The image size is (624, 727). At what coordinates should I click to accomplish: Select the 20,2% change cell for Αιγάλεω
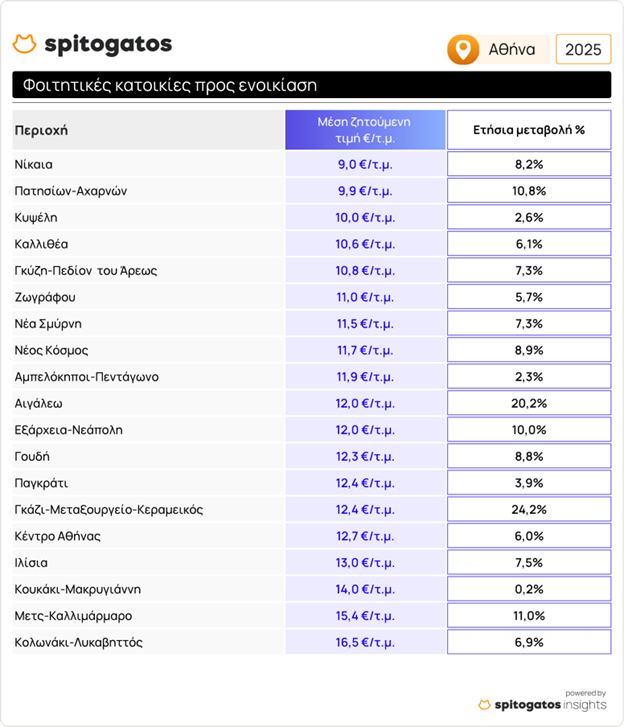coord(528,403)
